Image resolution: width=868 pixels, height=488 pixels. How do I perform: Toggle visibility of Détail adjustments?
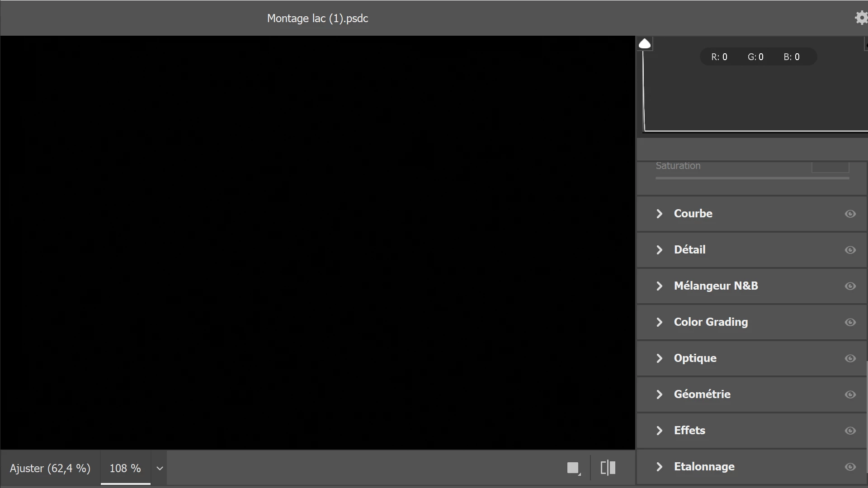[x=850, y=250]
